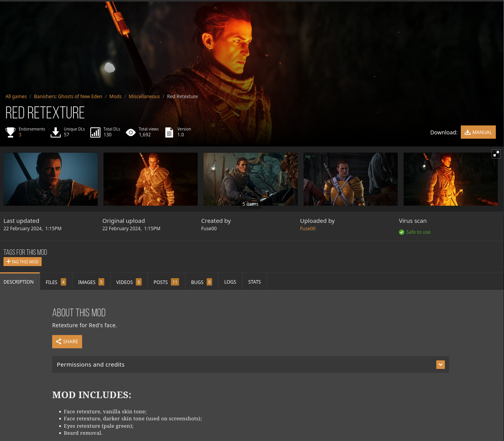Go to All games breadcrumb link

click(16, 97)
